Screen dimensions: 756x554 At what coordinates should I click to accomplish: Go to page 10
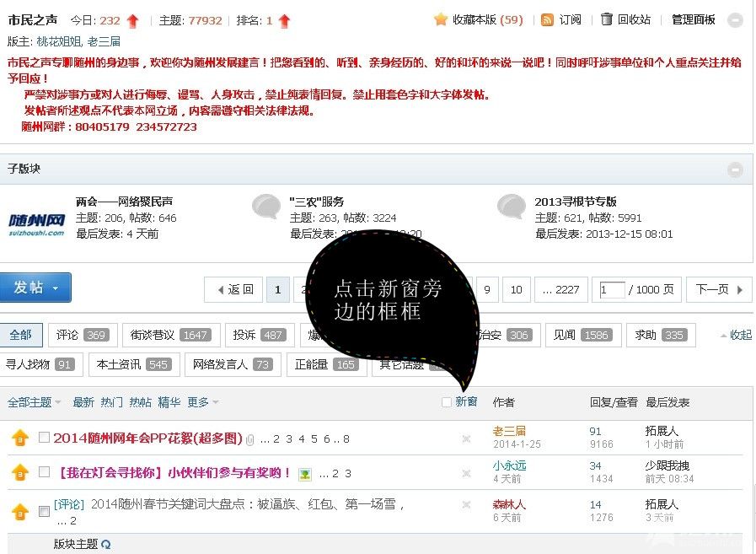point(517,289)
